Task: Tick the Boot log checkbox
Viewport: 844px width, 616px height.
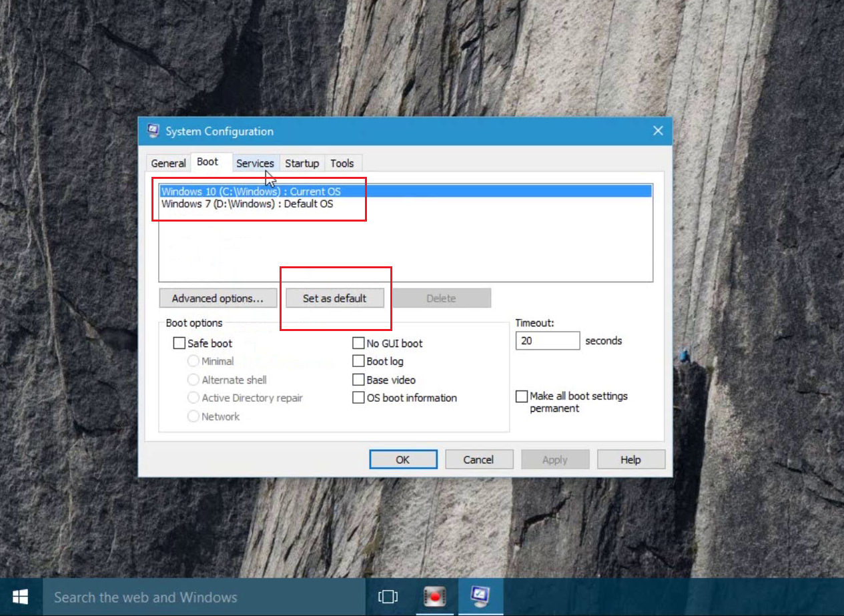Action: 358,361
